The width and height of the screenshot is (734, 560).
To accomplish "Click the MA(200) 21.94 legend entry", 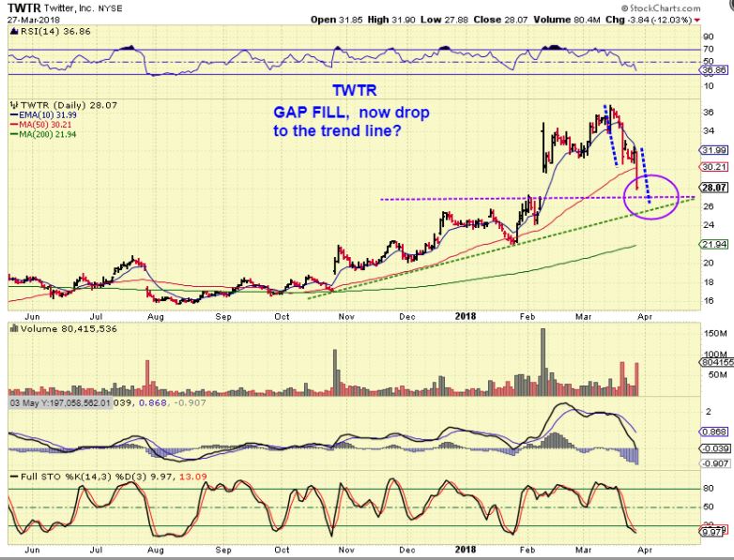I will (x=43, y=134).
